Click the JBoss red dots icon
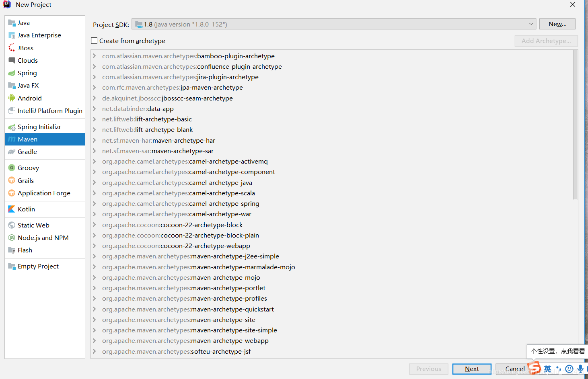 click(x=12, y=48)
